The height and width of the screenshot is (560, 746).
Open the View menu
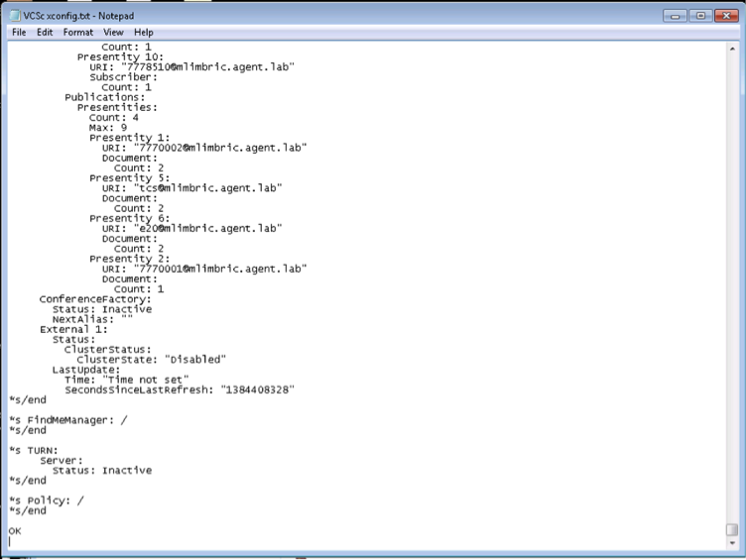[x=113, y=33]
